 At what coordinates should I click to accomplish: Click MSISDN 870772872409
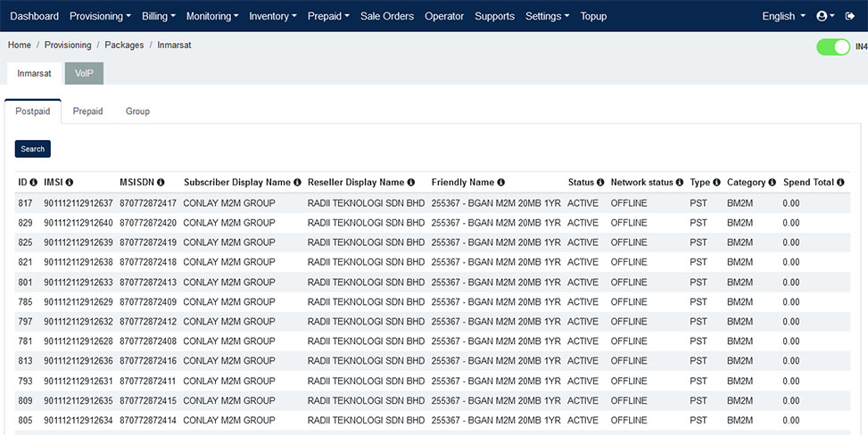pos(148,302)
